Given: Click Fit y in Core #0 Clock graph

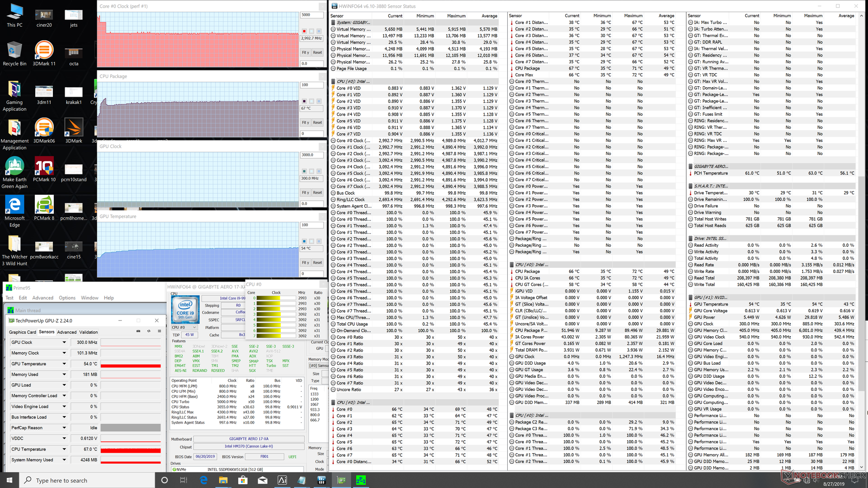Looking at the screenshot, I should tap(306, 52).
